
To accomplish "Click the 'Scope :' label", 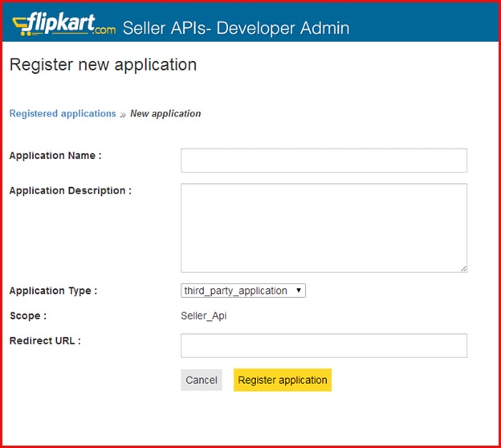I will pyautogui.click(x=28, y=316).
